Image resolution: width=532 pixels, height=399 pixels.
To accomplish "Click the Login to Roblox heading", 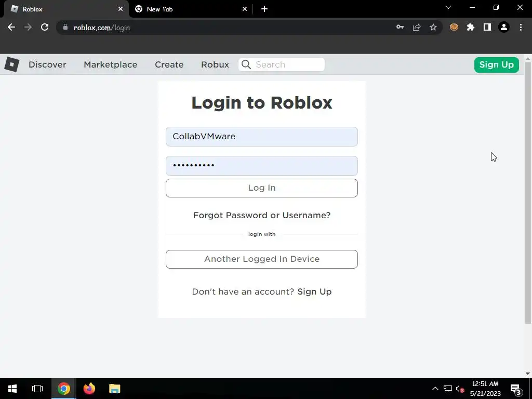I will 262,102.
